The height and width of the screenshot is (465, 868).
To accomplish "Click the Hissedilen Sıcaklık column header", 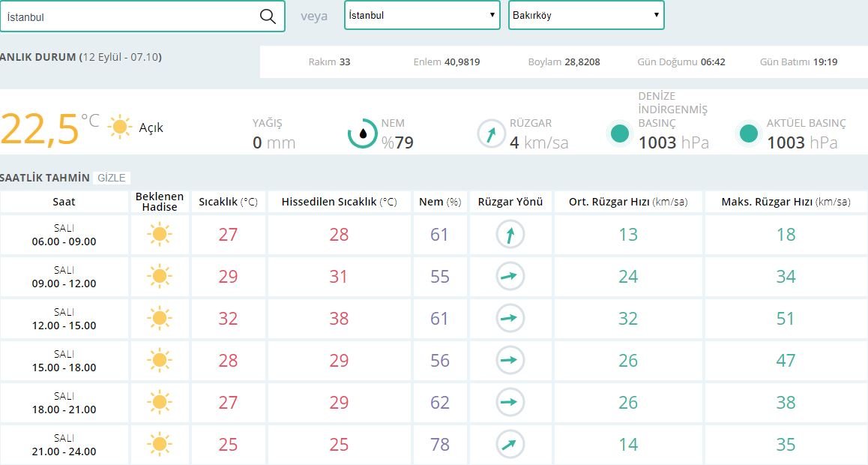I will pos(339,202).
